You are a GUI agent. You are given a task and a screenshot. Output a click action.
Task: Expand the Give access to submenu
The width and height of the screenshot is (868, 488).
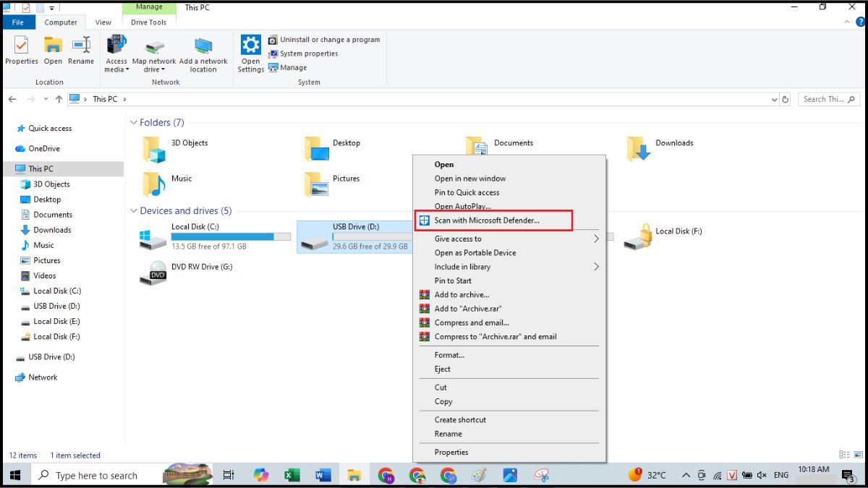509,239
